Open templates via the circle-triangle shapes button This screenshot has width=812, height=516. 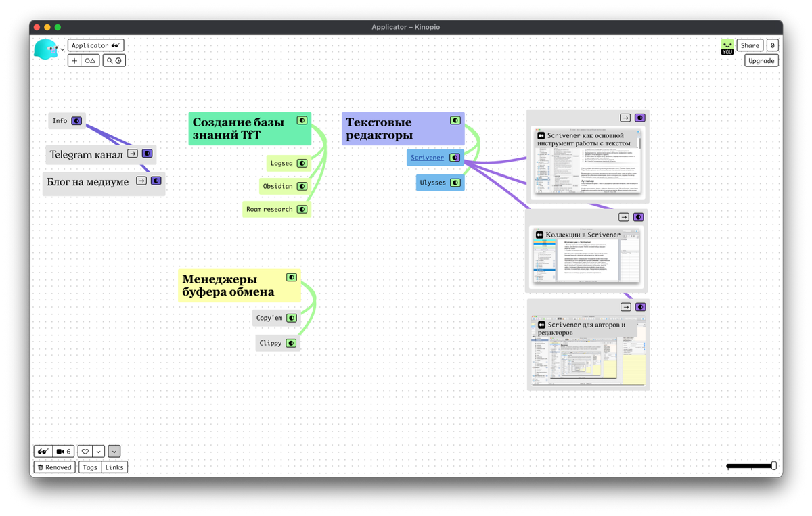(90, 60)
